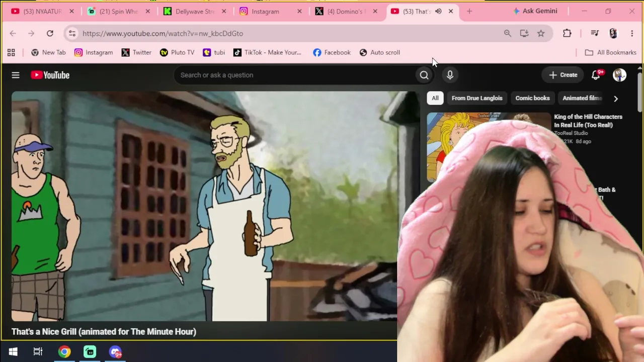
Task: Open the Auto scroll bookmark
Action: 380,52
